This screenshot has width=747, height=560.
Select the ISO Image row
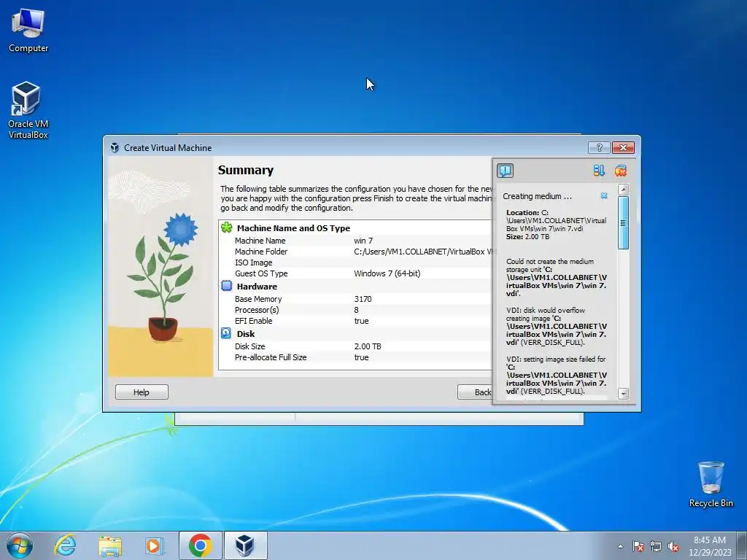(355, 262)
